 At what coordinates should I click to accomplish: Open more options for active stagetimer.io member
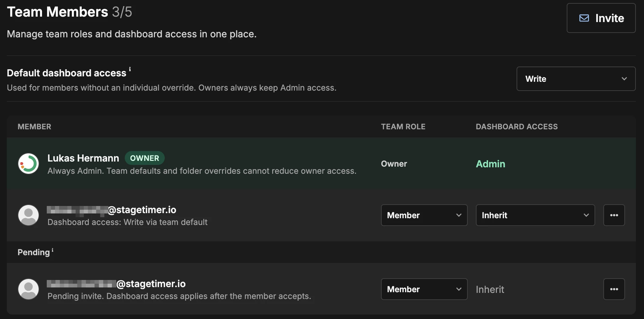tap(614, 215)
